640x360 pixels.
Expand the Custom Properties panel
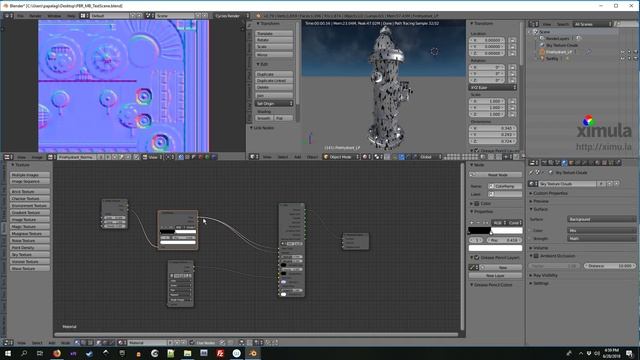point(549,193)
